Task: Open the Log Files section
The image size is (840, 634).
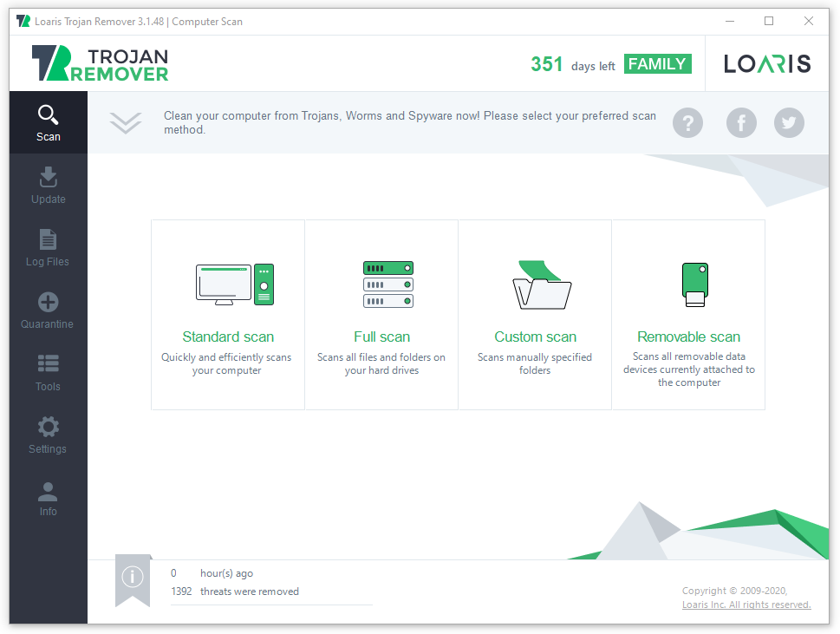Action: click(x=48, y=248)
